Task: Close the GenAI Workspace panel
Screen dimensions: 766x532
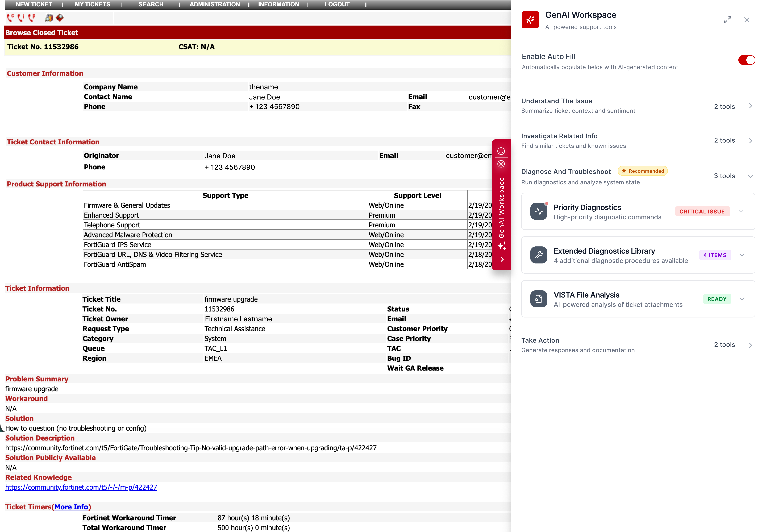Action: coord(747,20)
